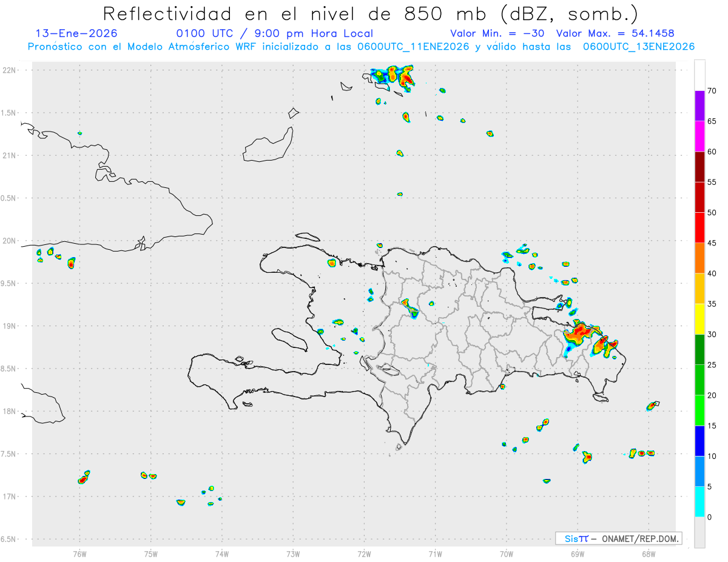Screen dimensions: 728x562
Task: Pick the dark blue 10–15 dBZ colorbar segment
Action: [699, 441]
